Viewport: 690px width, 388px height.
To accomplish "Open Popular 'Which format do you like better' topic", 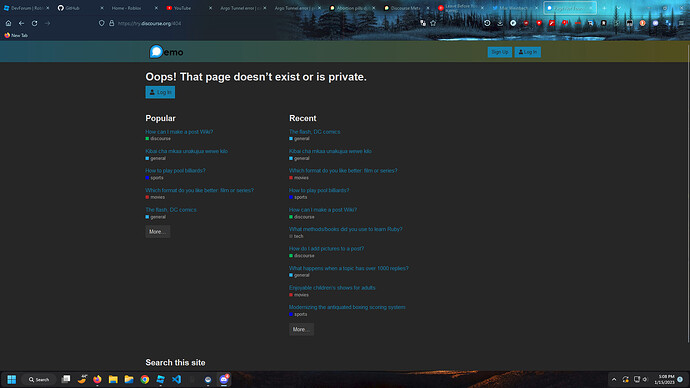I will click(x=199, y=190).
